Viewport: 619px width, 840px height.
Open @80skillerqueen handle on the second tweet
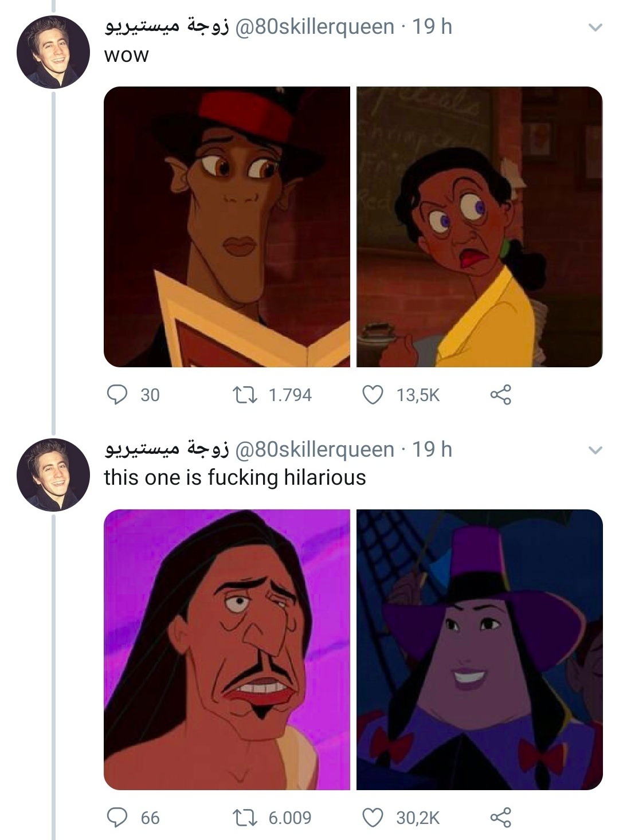pyautogui.click(x=314, y=449)
